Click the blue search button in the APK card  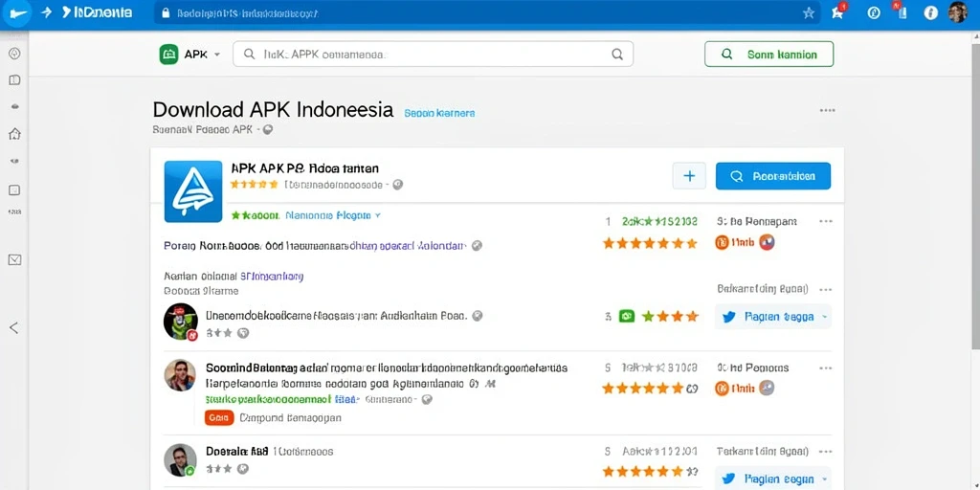(773, 176)
